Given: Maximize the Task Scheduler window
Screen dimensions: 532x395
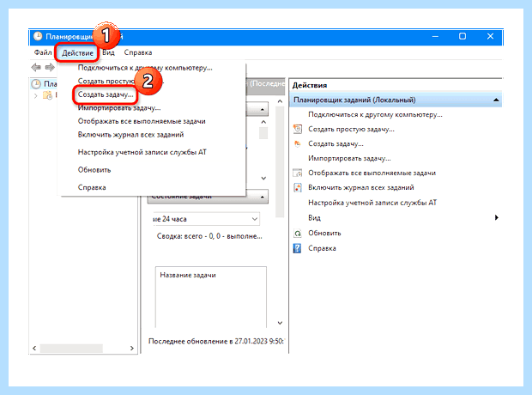Looking at the screenshot, I should point(462,36).
